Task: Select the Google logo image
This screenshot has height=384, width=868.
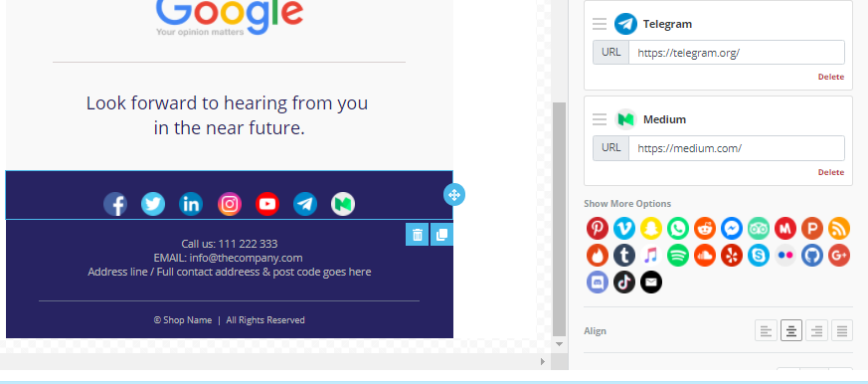Action: pos(229,18)
